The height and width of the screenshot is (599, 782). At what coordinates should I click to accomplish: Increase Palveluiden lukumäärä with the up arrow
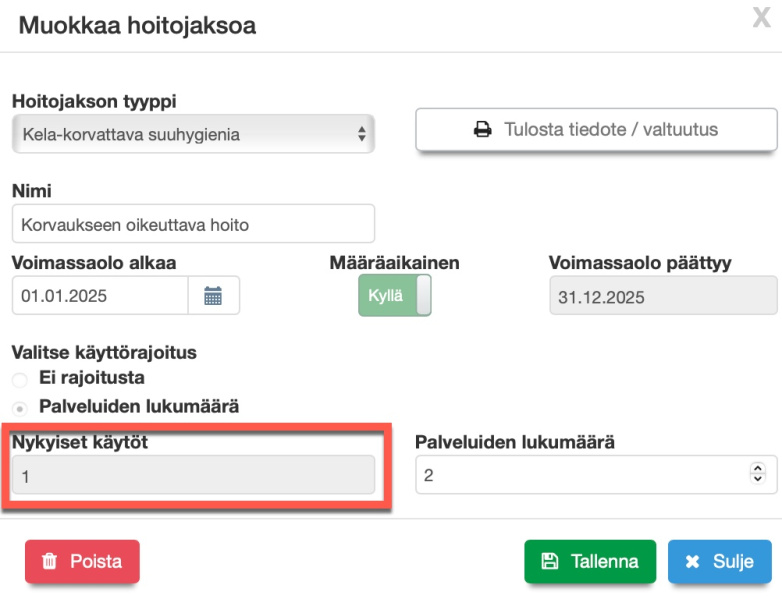coord(757,469)
